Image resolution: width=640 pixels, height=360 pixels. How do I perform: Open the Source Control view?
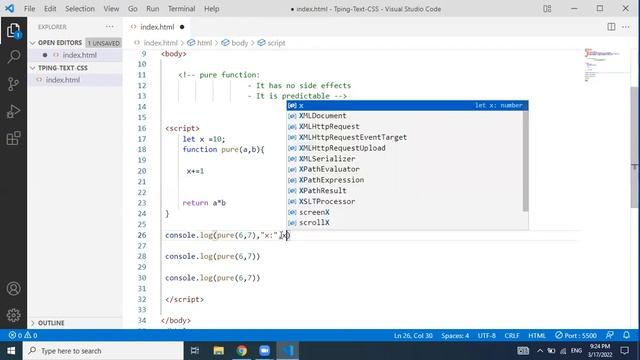click(x=13, y=84)
